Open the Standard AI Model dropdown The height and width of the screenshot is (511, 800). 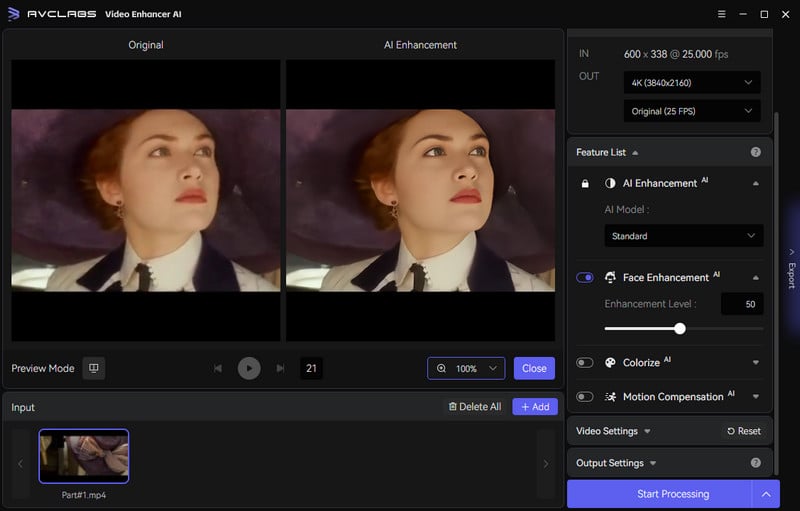[x=684, y=236]
